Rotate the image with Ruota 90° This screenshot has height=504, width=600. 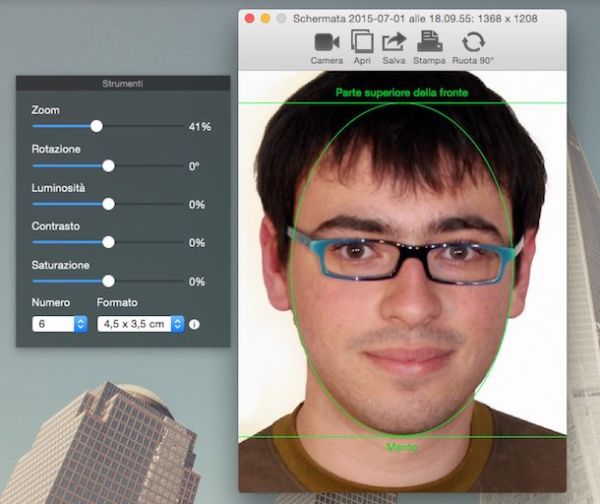tap(472, 42)
